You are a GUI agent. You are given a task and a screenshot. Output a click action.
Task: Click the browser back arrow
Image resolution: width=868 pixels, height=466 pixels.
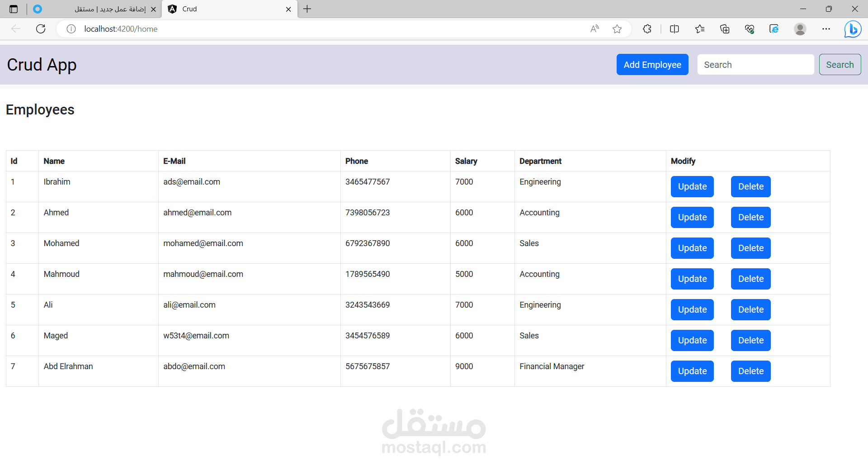tap(16, 29)
